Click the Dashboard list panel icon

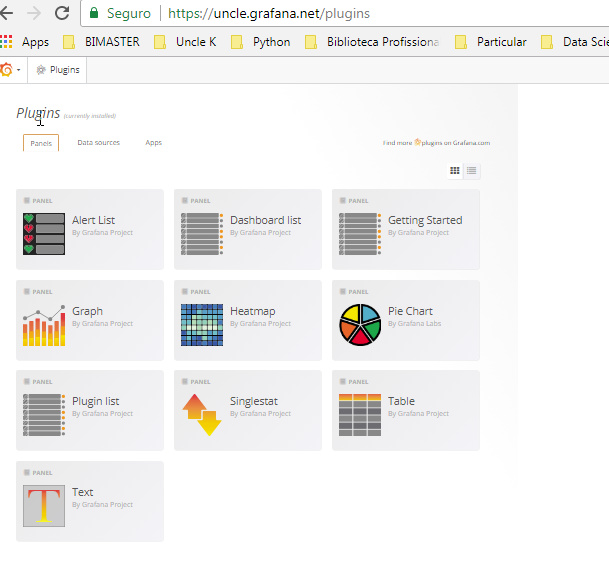202,234
